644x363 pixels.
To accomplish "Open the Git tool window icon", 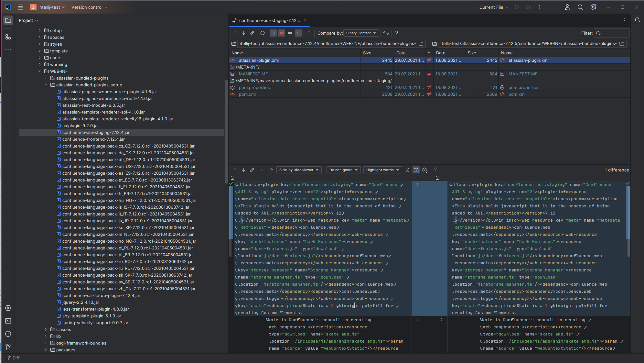I will 8,347.
